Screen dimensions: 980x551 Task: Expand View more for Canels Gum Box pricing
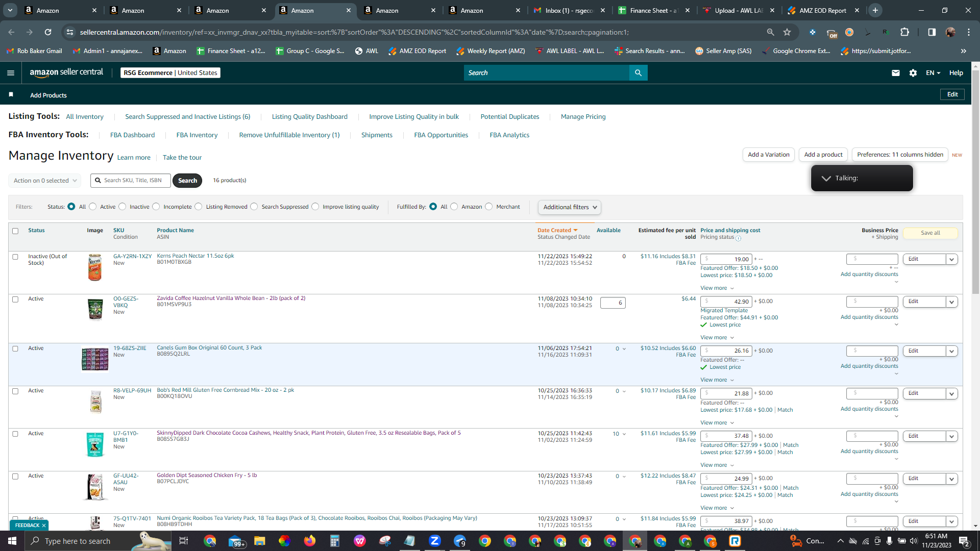tap(717, 380)
